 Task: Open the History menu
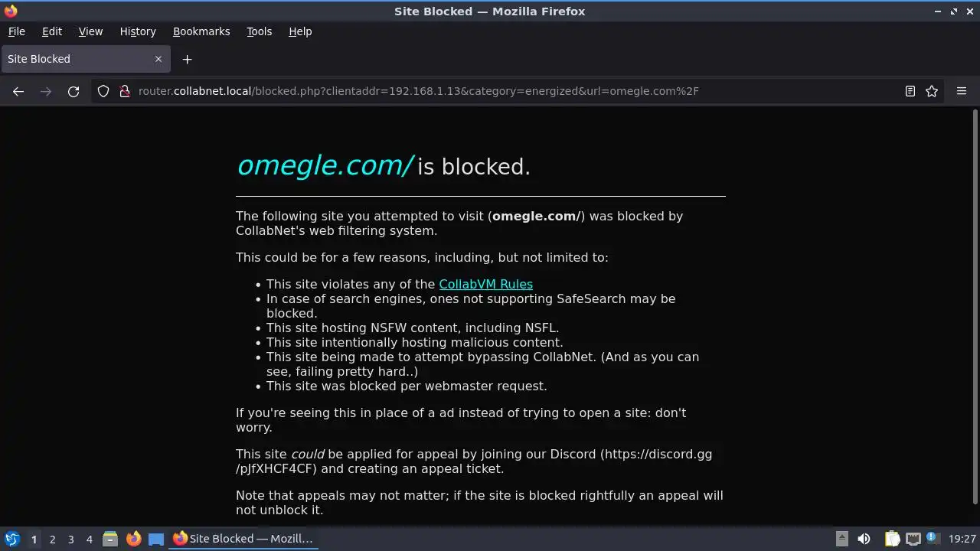tap(138, 31)
